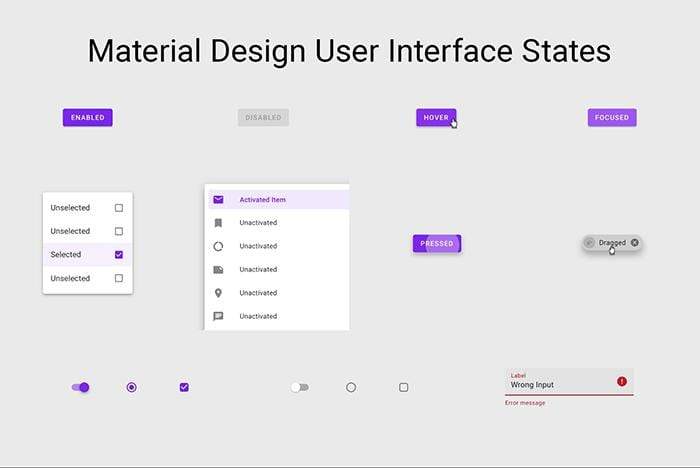Turn off the purple enabled toggle switch
Screen dimensions: 700x468
pos(81,387)
